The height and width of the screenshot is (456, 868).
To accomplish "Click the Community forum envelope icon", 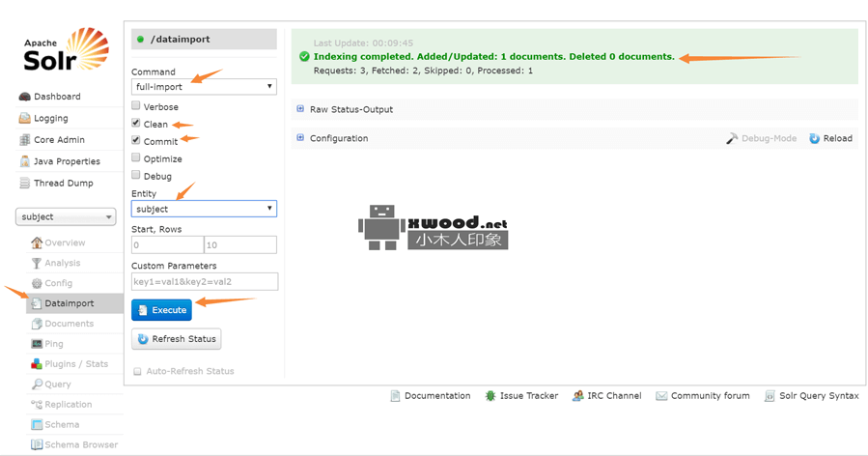I will click(661, 396).
